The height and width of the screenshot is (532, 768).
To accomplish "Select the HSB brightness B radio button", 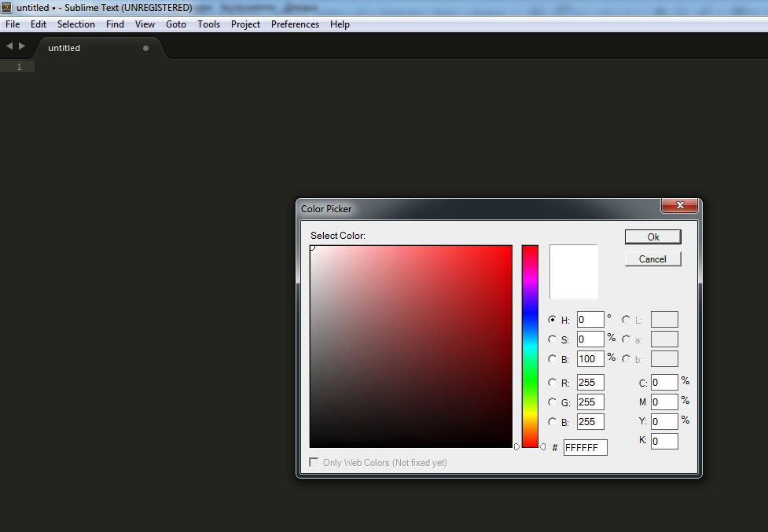I will coord(552,359).
